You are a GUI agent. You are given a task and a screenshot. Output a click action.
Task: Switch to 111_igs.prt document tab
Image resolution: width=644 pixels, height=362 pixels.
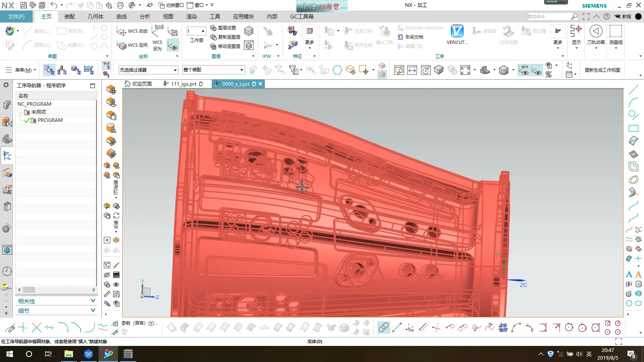pos(183,84)
